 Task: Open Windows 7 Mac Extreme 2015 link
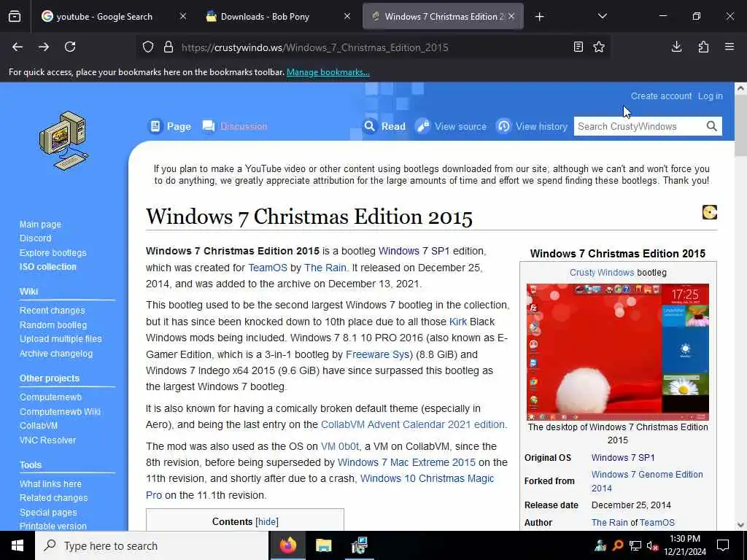pyautogui.click(x=406, y=462)
